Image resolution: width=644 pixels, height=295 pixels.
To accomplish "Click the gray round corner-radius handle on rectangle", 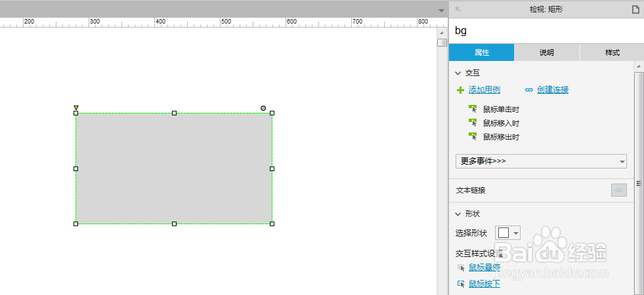I will [263, 108].
